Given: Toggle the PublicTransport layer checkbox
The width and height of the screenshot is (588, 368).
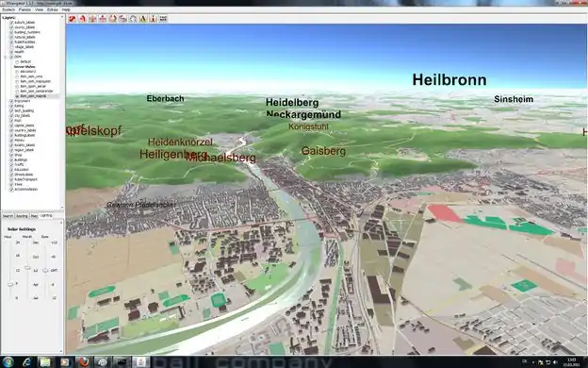Looking at the screenshot, I should coord(11,179).
